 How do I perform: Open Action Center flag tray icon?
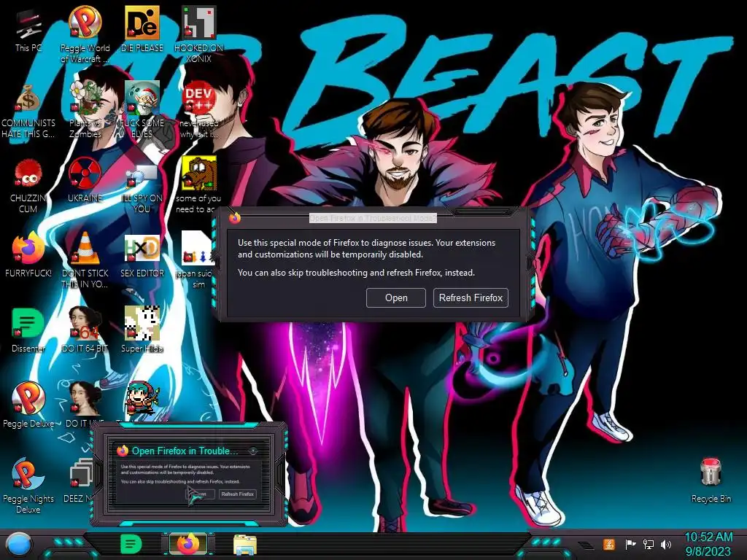630,544
